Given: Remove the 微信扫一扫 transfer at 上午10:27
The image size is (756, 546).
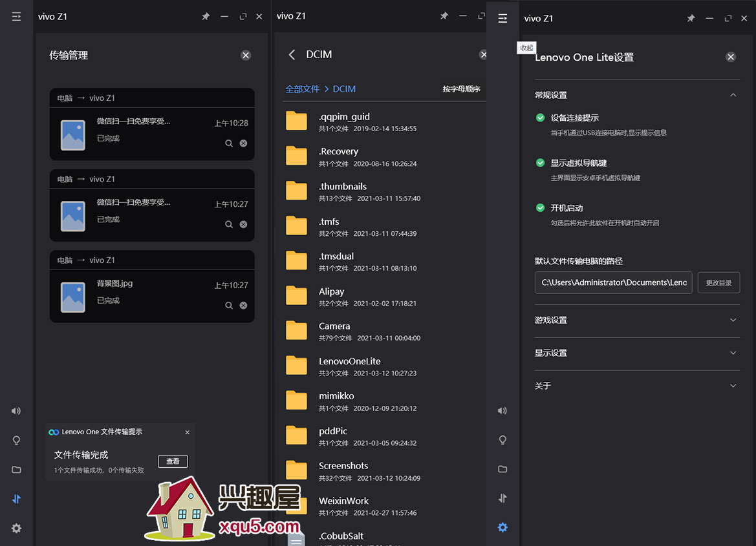Looking at the screenshot, I should (x=243, y=224).
